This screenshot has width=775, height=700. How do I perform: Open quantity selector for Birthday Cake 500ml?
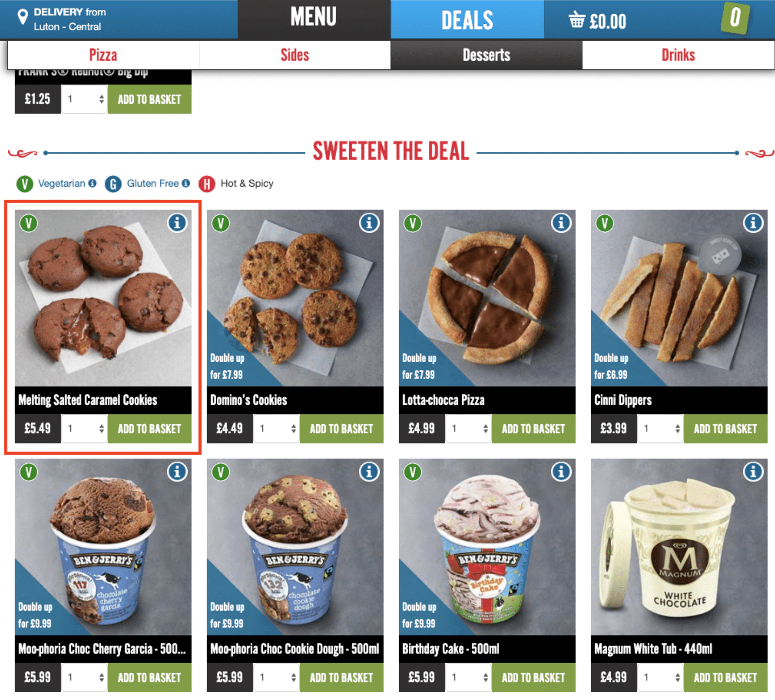coord(468,677)
